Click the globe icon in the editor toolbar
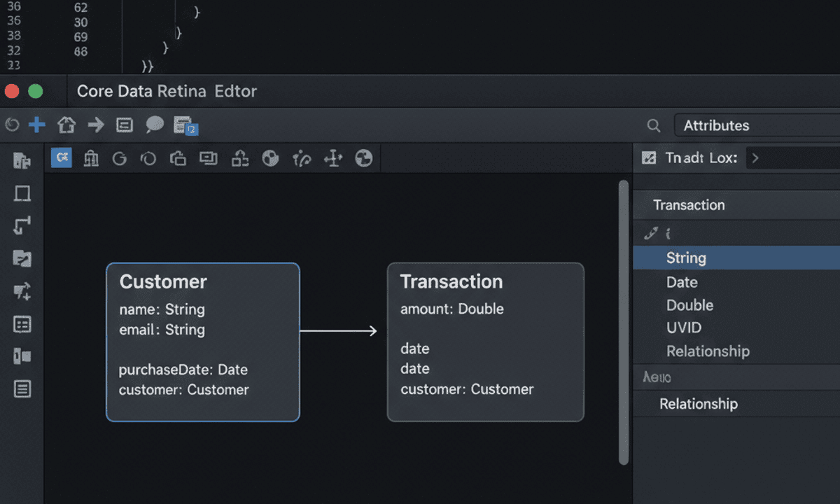 pyautogui.click(x=363, y=158)
